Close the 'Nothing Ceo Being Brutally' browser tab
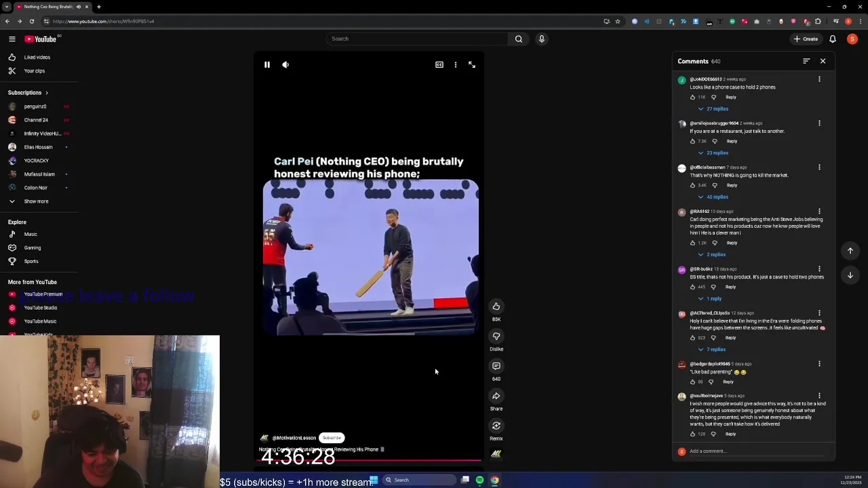This screenshot has width=868, height=488. [87, 7]
